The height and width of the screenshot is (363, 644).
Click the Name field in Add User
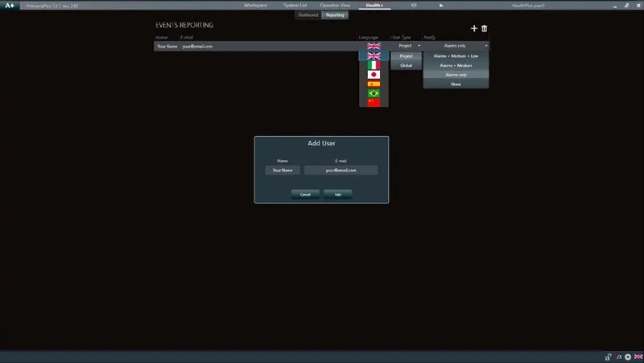283,170
